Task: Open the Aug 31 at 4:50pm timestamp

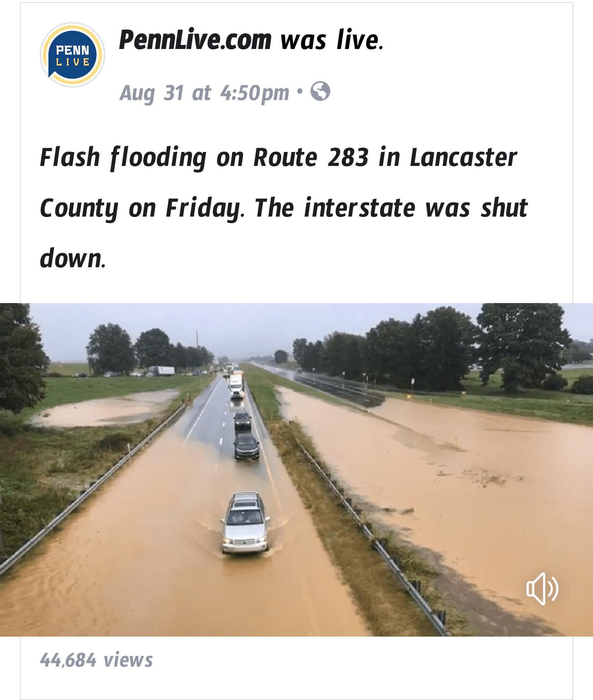Action: point(205,93)
